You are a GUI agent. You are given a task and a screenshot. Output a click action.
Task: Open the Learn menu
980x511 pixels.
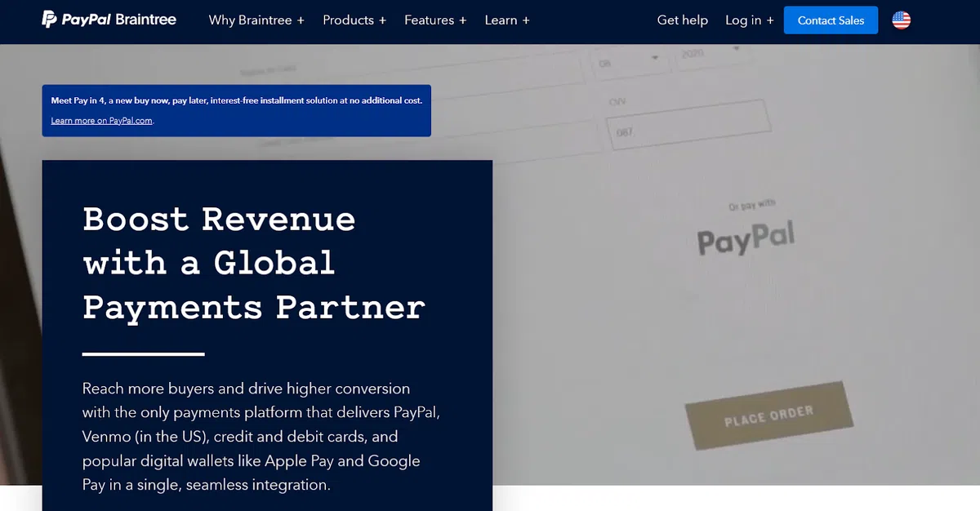(x=506, y=20)
